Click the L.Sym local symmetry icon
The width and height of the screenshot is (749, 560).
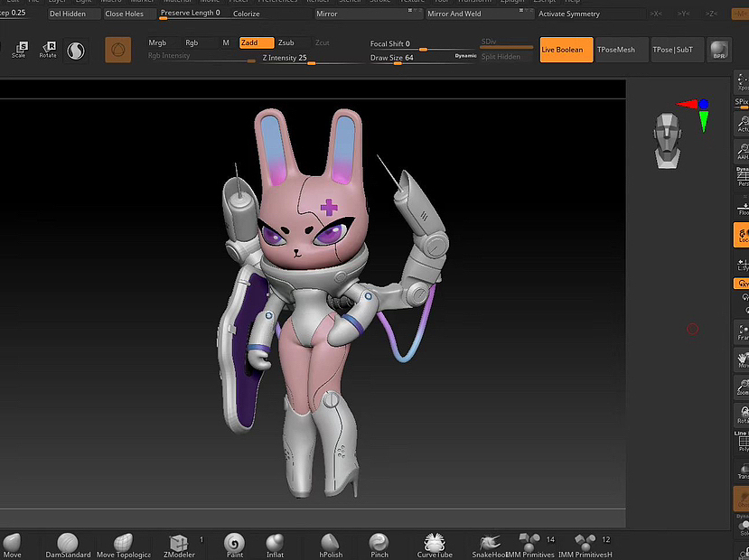(742, 264)
